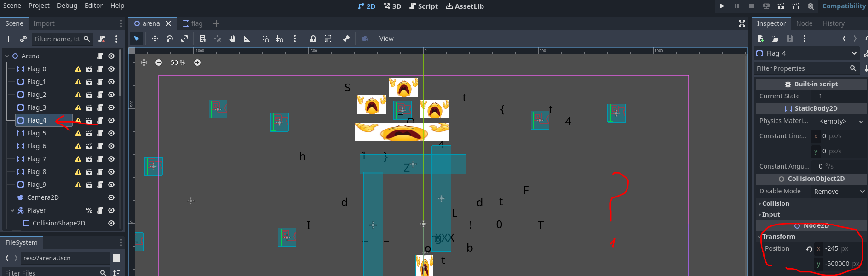The height and width of the screenshot is (276, 868).
Task: Click the Filter Properties search field
Action: coord(807,68)
